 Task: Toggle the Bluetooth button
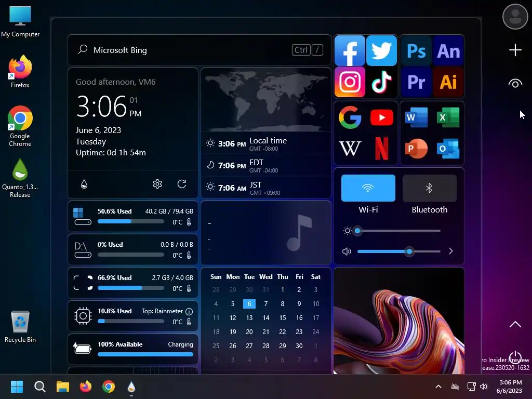point(429,188)
